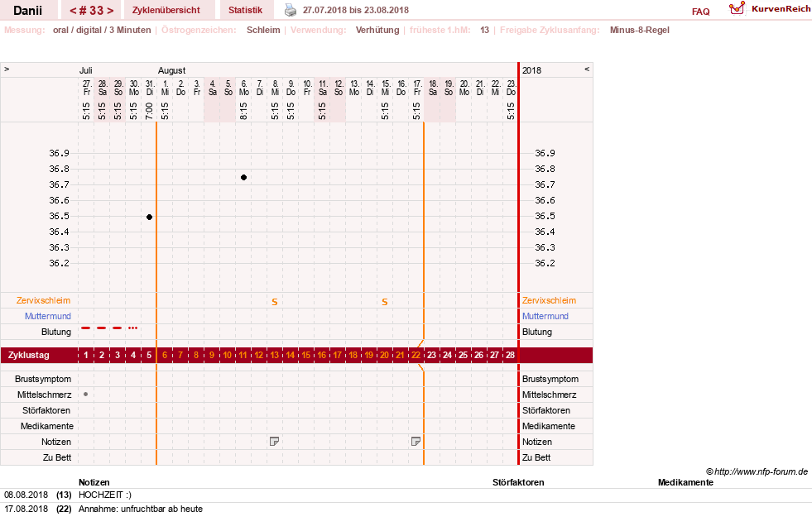Open the note icon on cycle day 13

[x=275, y=442]
